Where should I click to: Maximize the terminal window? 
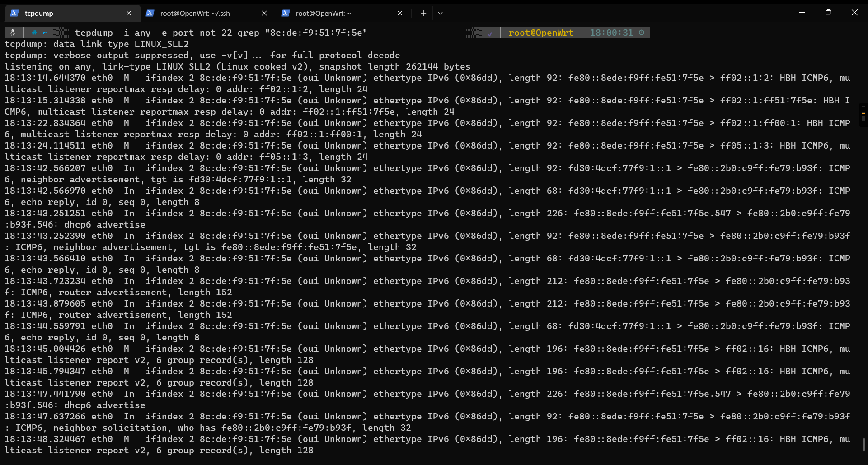click(828, 13)
